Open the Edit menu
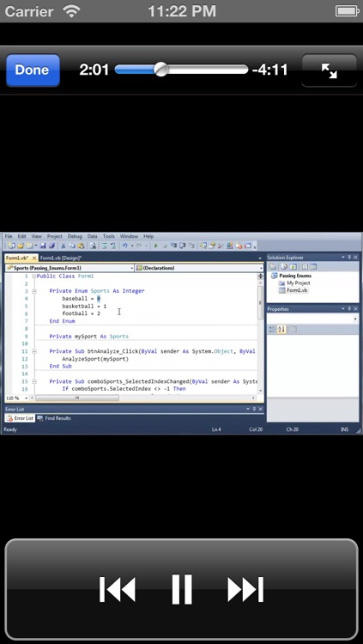Screen dimensions: 363x644 click(x=21, y=236)
